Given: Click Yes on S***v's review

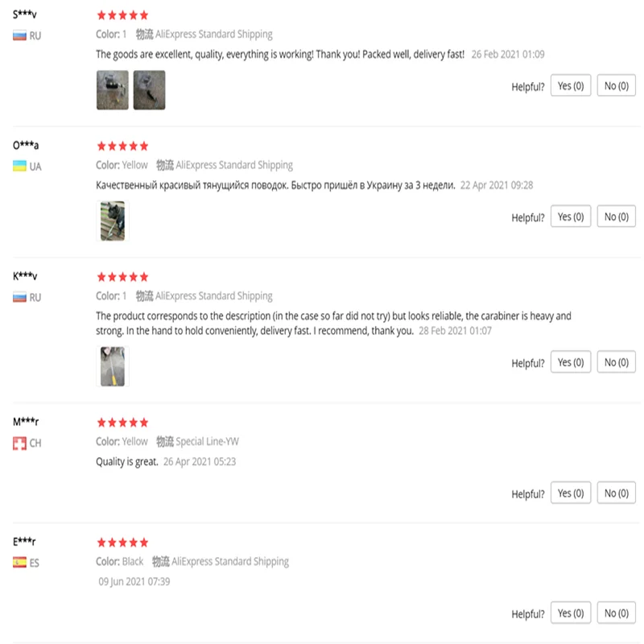Looking at the screenshot, I should tap(571, 86).
